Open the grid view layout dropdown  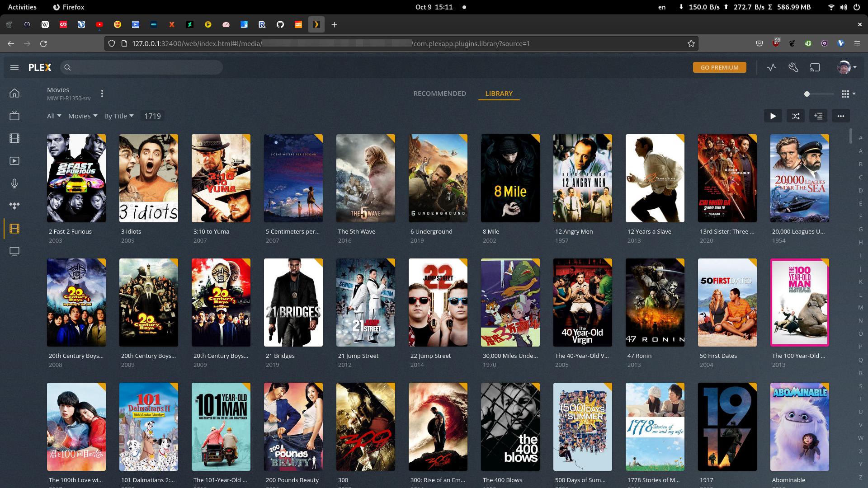pos(848,94)
